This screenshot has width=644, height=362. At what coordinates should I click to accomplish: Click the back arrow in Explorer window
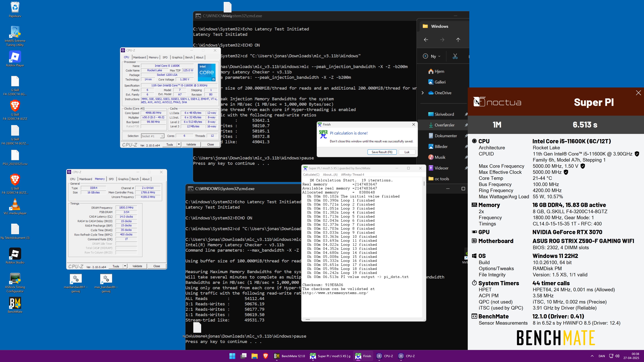(426, 40)
